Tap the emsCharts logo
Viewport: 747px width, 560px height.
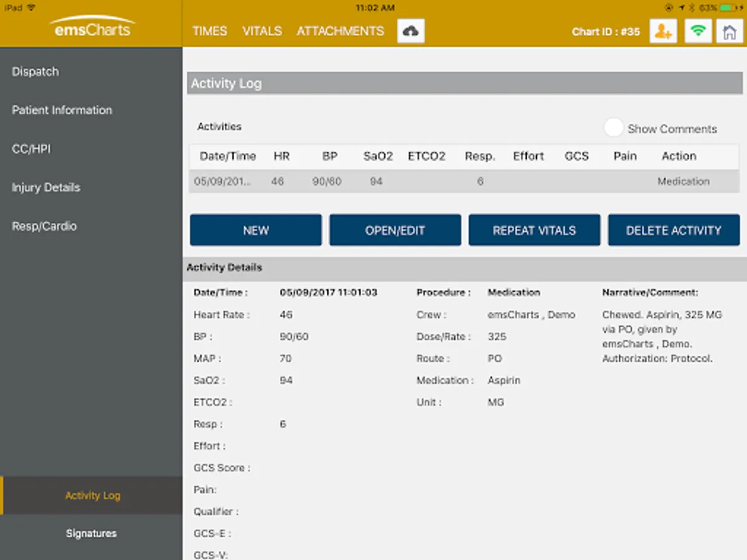coord(92,28)
